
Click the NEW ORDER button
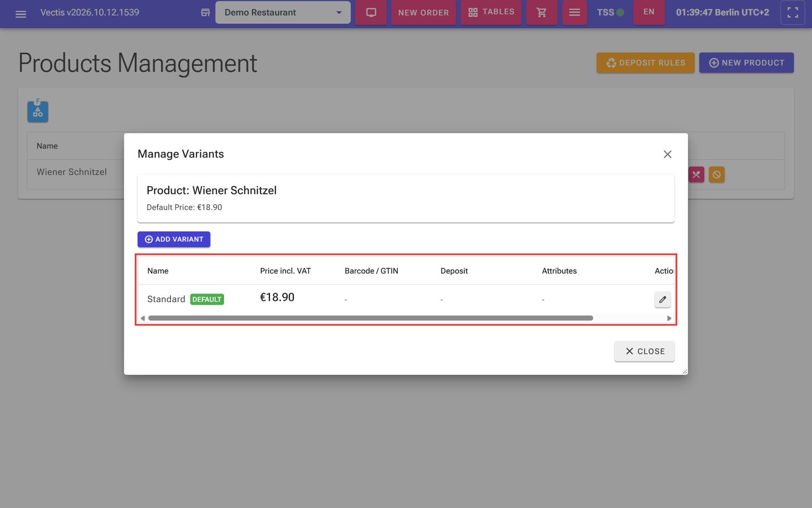click(x=423, y=12)
